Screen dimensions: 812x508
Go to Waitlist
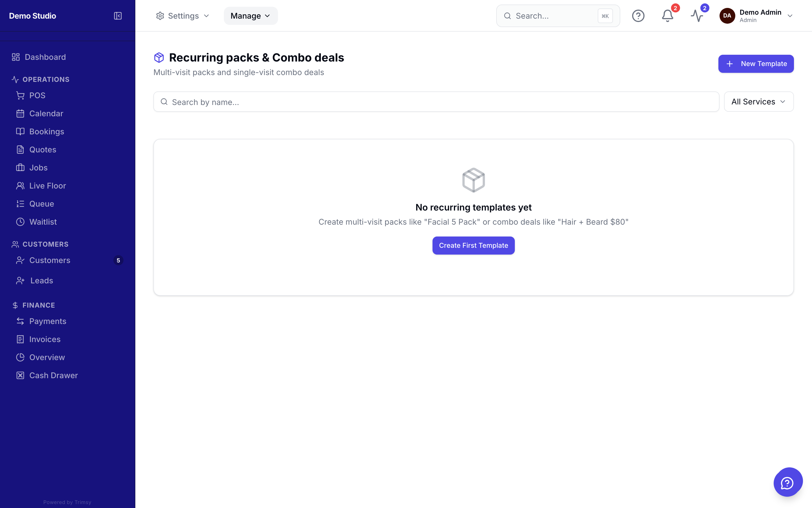pyautogui.click(x=43, y=222)
